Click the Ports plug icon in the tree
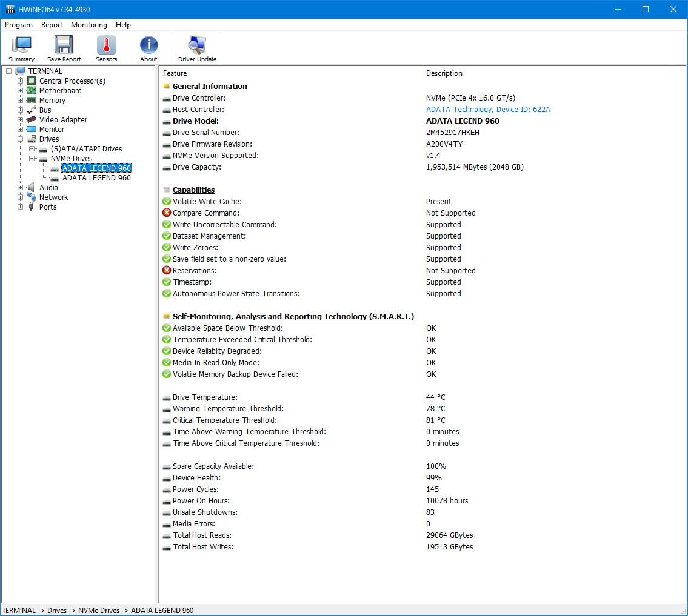The image size is (688, 616). [x=32, y=207]
